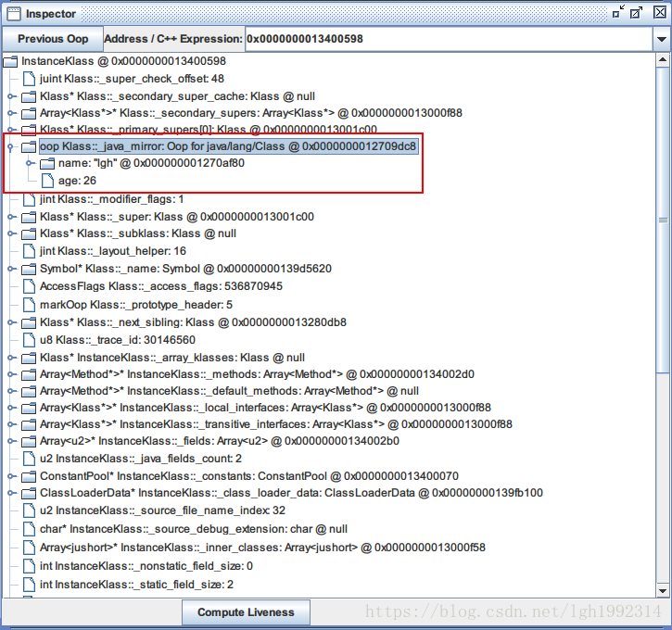Expand the Klass::_subklass node
The width and height of the screenshot is (672, 630).
(x=11, y=233)
